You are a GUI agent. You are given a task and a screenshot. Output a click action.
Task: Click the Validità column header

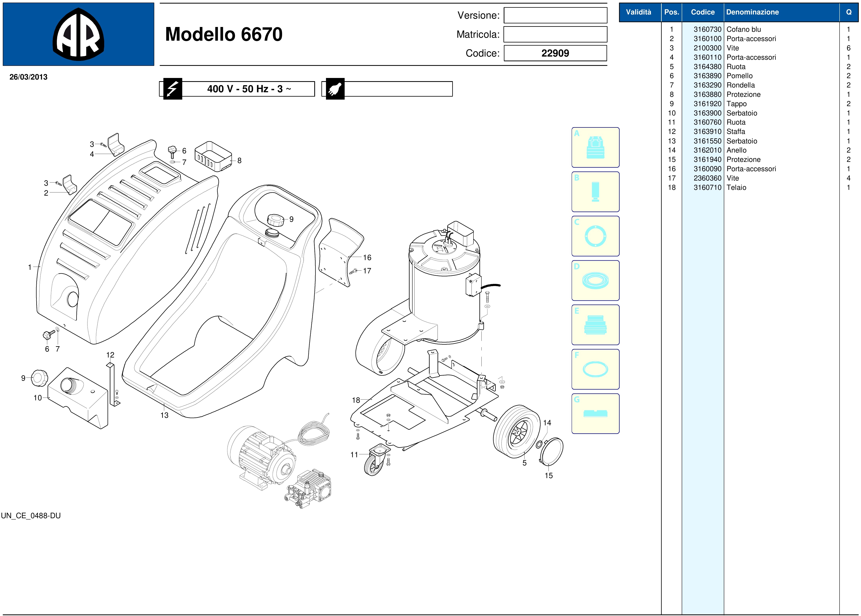638,12
